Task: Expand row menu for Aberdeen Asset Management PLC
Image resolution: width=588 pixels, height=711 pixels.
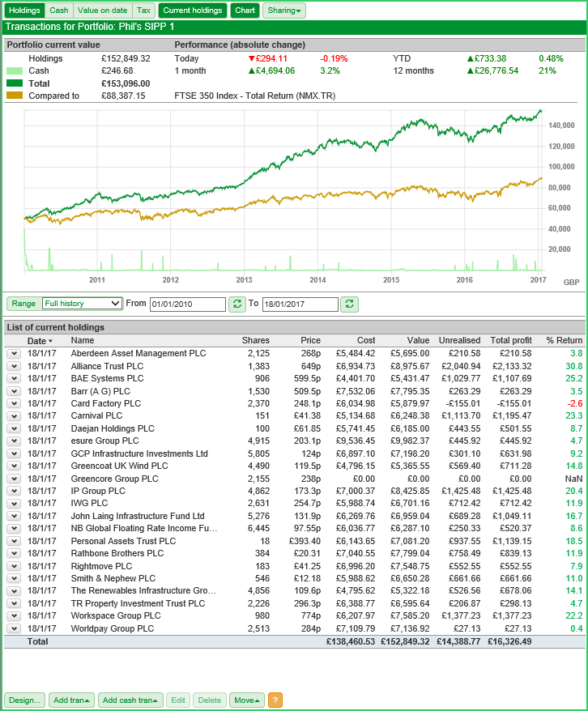Action: pyautogui.click(x=14, y=354)
